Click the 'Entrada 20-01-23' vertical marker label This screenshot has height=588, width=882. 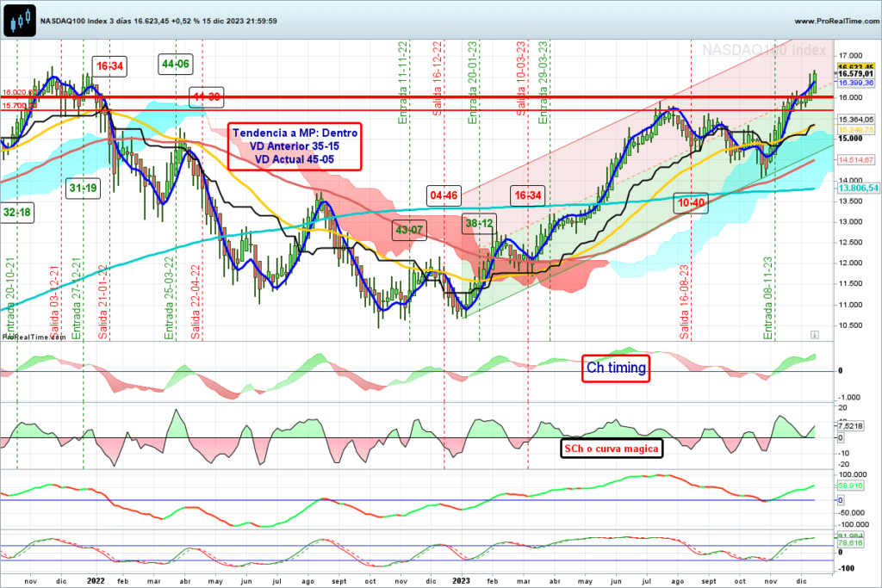[x=473, y=82]
